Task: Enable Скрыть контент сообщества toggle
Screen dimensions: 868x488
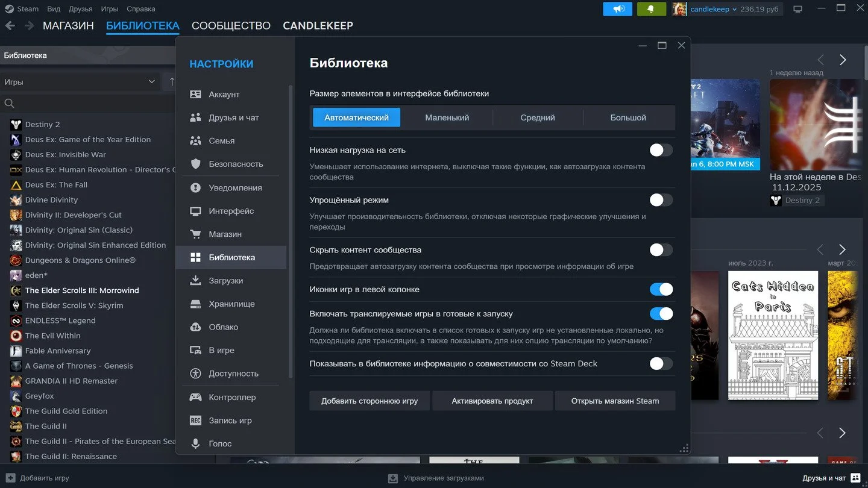Action: pyautogui.click(x=661, y=249)
